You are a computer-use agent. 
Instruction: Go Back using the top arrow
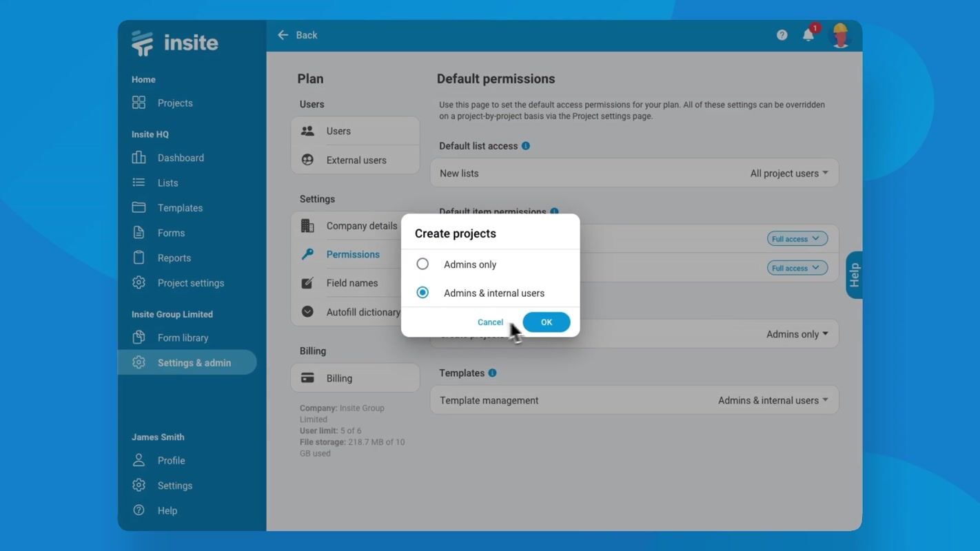pyautogui.click(x=297, y=35)
